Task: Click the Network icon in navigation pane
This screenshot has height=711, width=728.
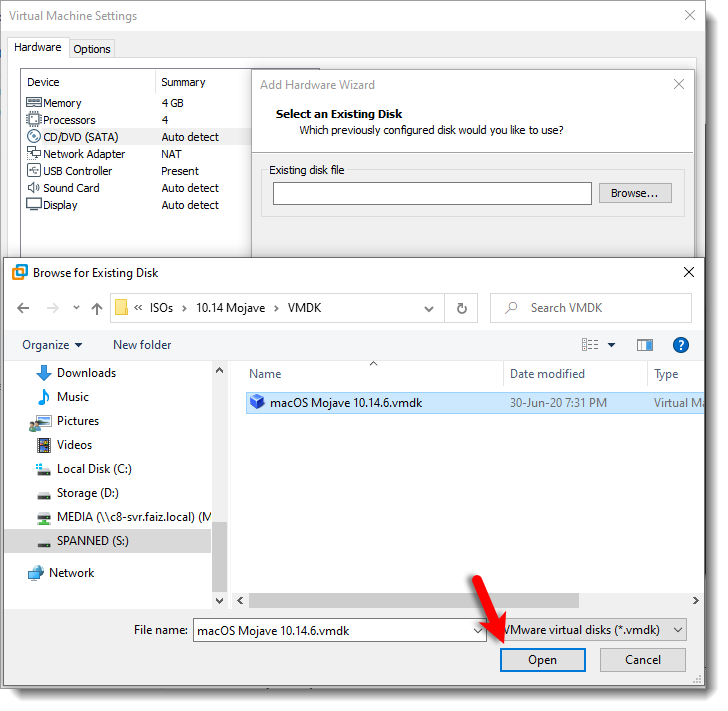Action: 36,573
